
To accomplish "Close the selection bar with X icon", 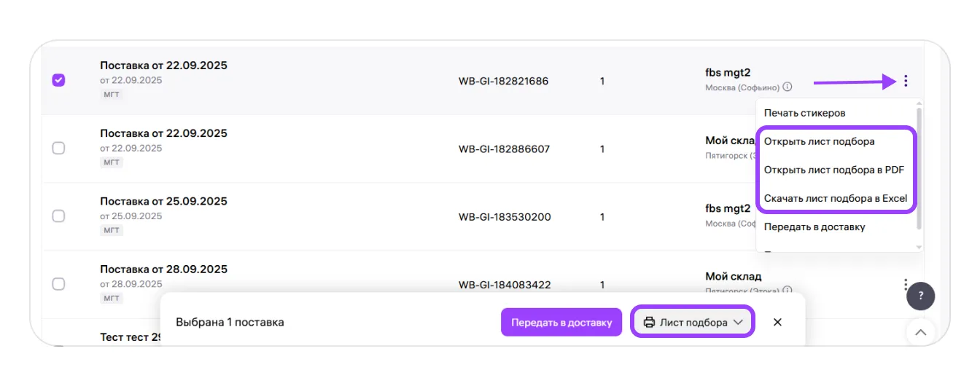I will click(x=777, y=322).
